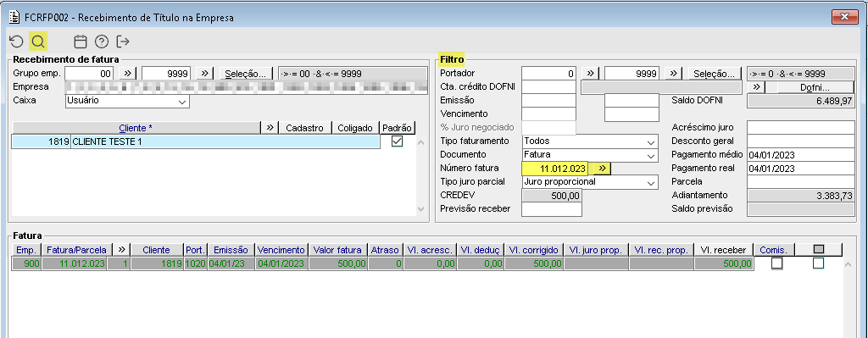The image size is (868, 338).
Task: Click the Vl. receber column header
Action: click(724, 250)
